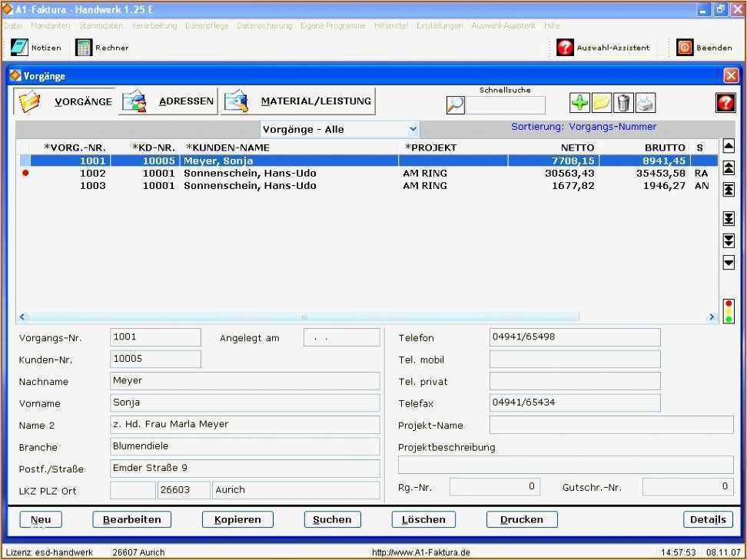Open record with yellow folder icon
This screenshot has width=747, height=560.
(601, 103)
